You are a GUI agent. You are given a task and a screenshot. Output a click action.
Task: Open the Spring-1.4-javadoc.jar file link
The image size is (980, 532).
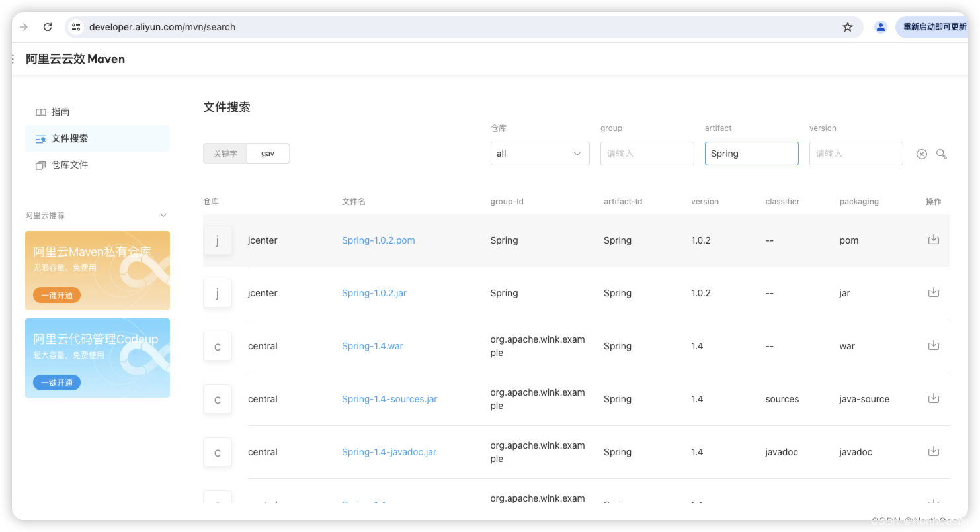click(x=389, y=452)
